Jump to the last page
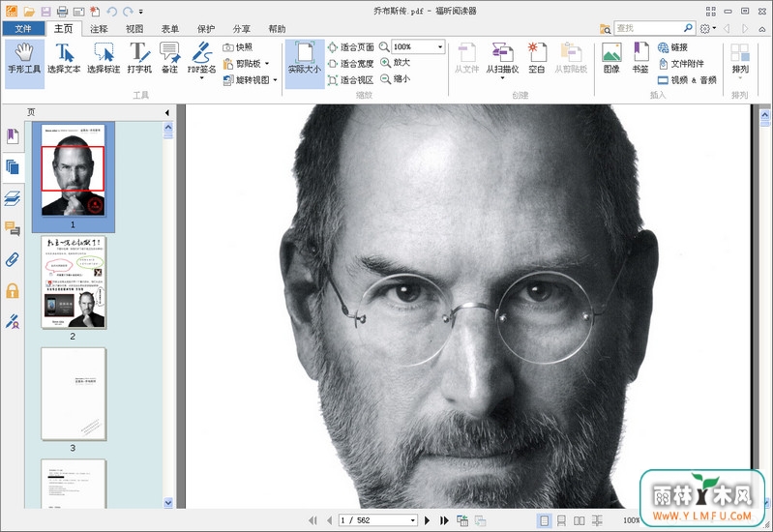Screen dimensions: 773x532 tap(444, 520)
